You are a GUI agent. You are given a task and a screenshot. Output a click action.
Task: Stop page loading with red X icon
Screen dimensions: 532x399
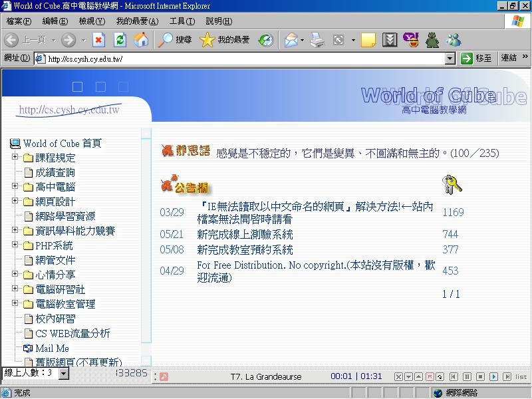(98, 41)
